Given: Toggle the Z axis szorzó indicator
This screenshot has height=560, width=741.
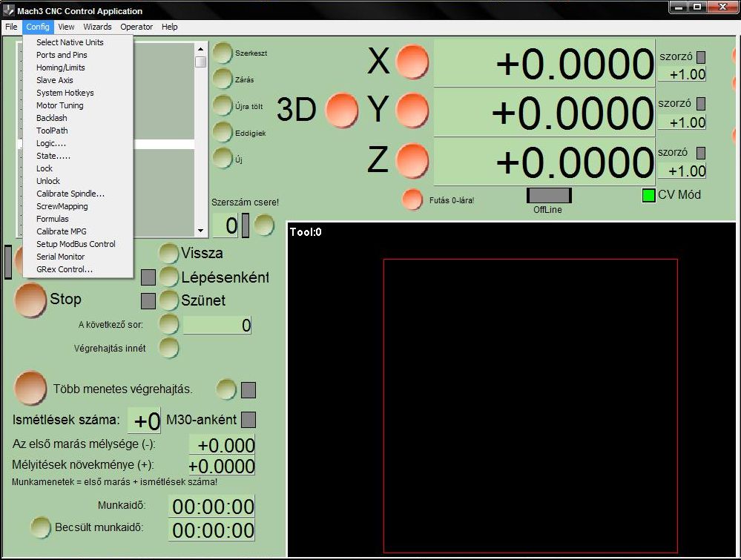Looking at the screenshot, I should (701, 153).
